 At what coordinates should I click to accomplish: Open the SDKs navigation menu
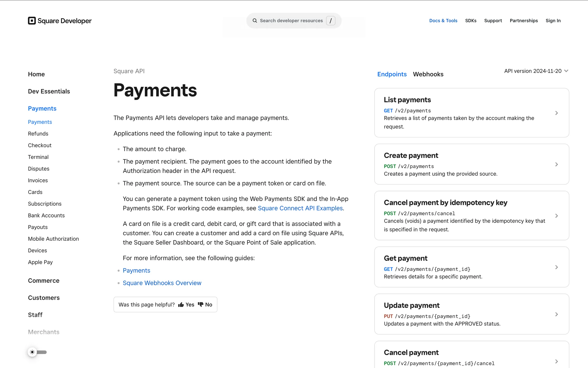(470, 21)
